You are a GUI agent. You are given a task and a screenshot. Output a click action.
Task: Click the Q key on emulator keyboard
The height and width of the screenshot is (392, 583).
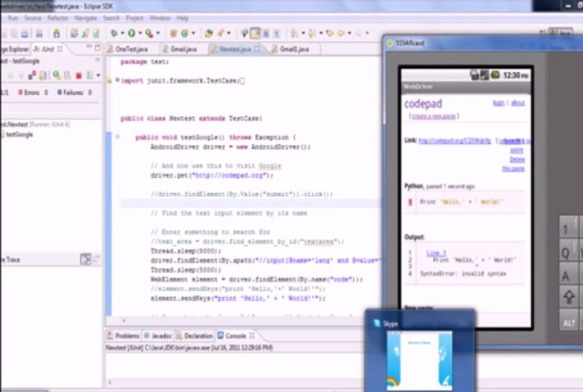[x=569, y=252]
